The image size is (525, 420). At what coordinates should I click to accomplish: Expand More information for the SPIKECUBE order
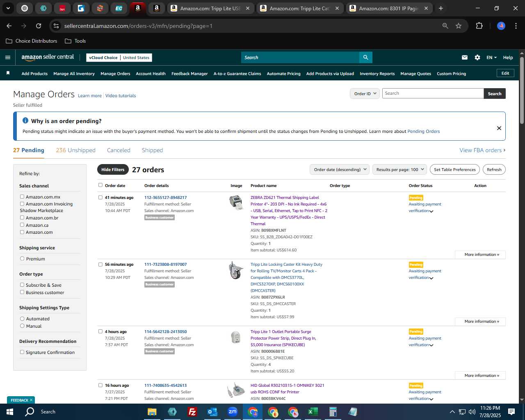pyautogui.click(x=480, y=376)
